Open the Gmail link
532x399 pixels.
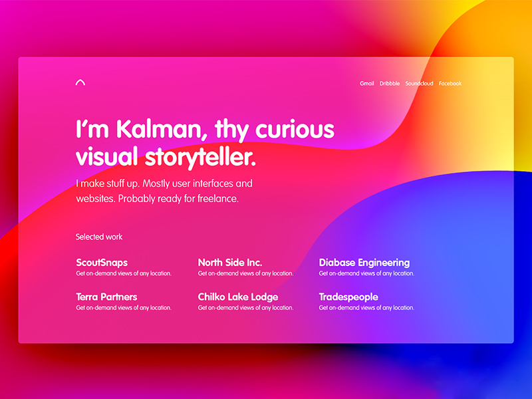pos(366,83)
